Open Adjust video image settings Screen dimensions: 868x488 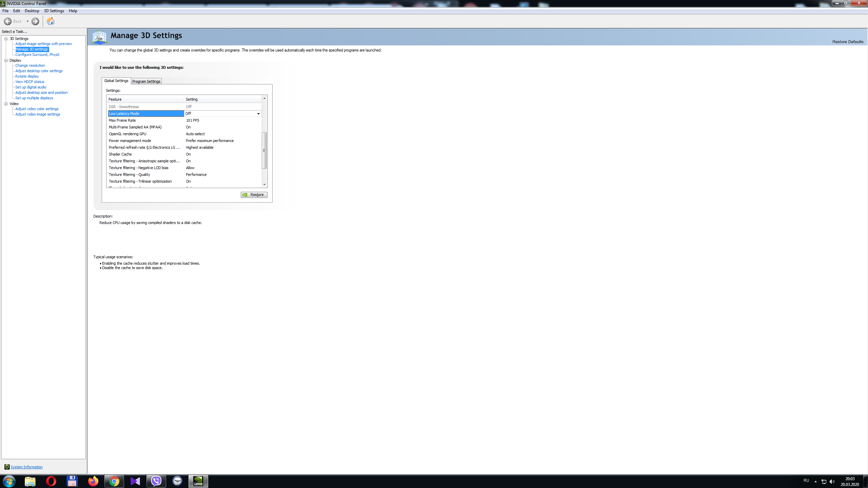click(x=38, y=114)
